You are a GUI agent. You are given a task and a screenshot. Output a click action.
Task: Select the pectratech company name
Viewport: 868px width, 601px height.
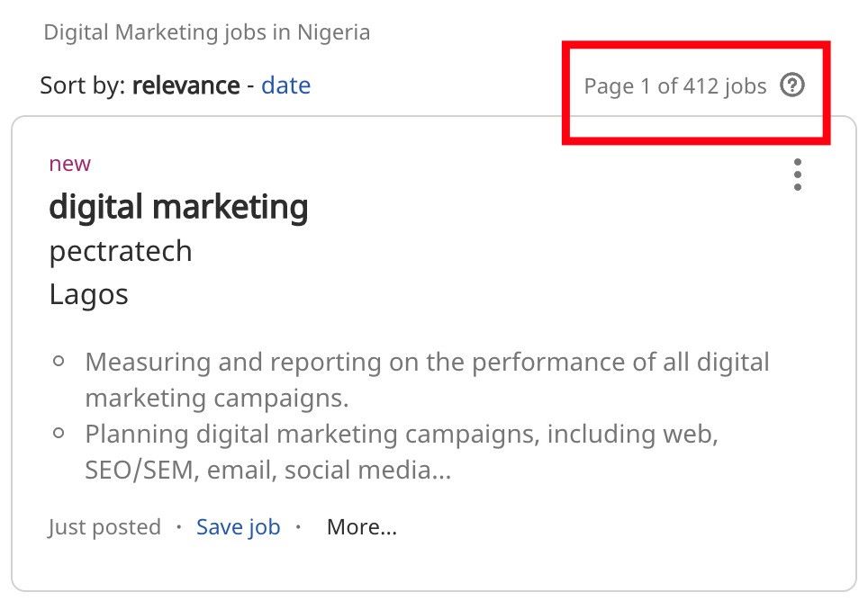(x=120, y=250)
